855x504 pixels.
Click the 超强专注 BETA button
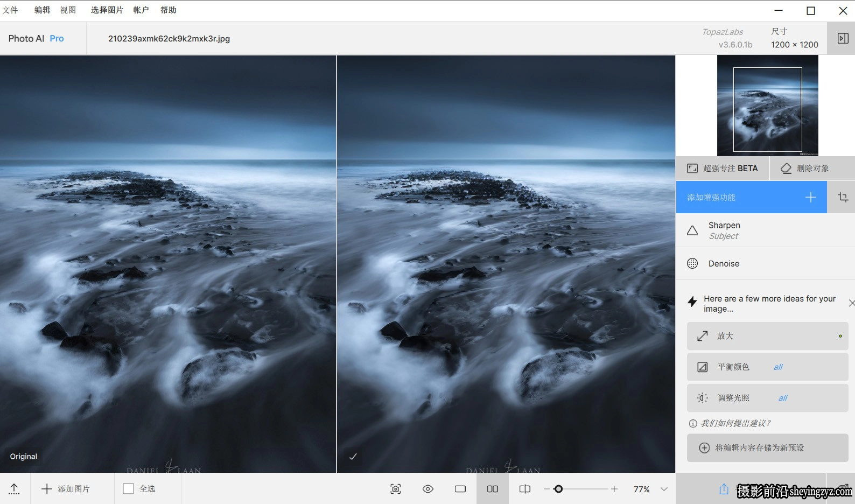click(x=723, y=169)
